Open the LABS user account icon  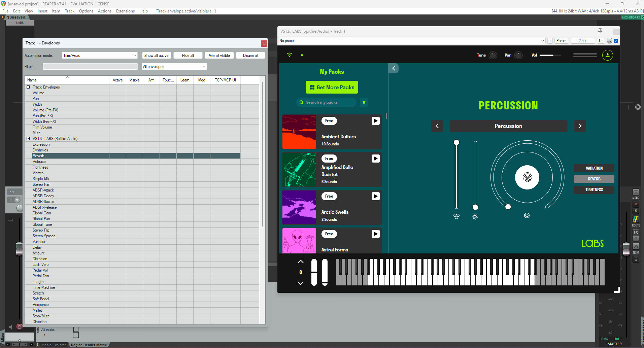(x=608, y=55)
